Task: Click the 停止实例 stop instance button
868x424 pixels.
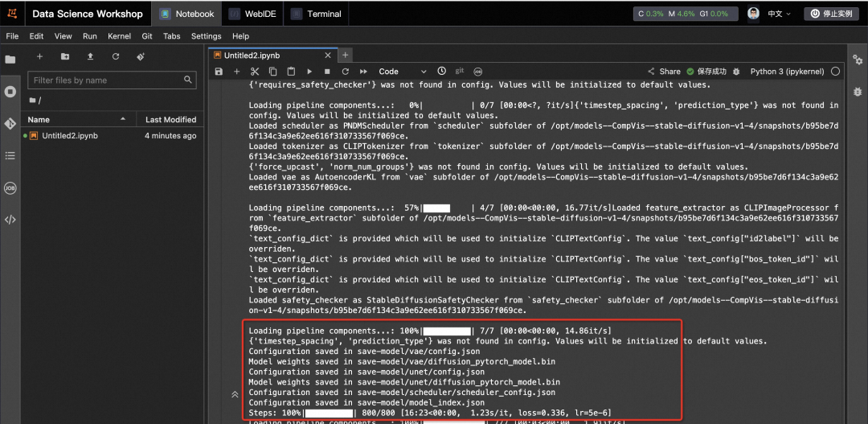Action: [831, 14]
